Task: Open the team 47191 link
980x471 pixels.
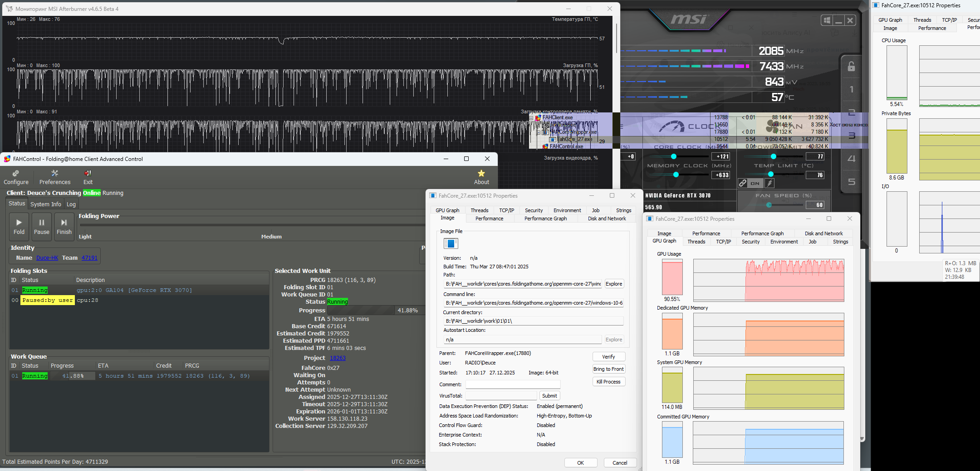Action: 89,258
